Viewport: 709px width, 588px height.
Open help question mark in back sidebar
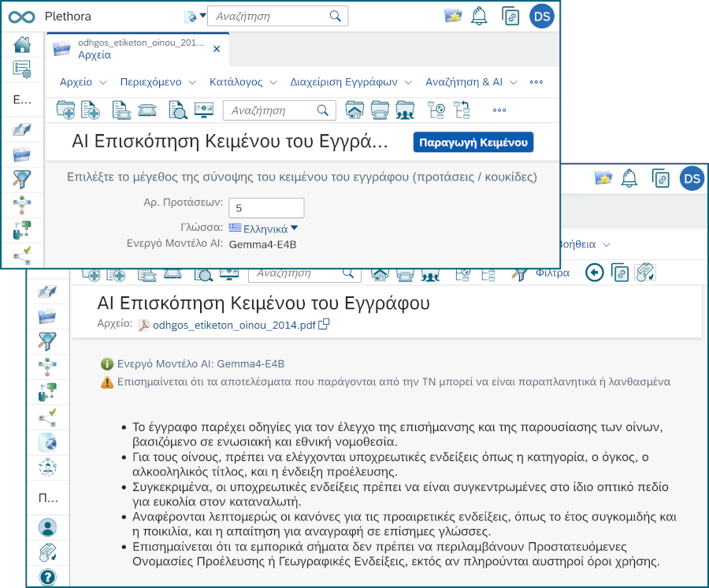click(x=47, y=577)
